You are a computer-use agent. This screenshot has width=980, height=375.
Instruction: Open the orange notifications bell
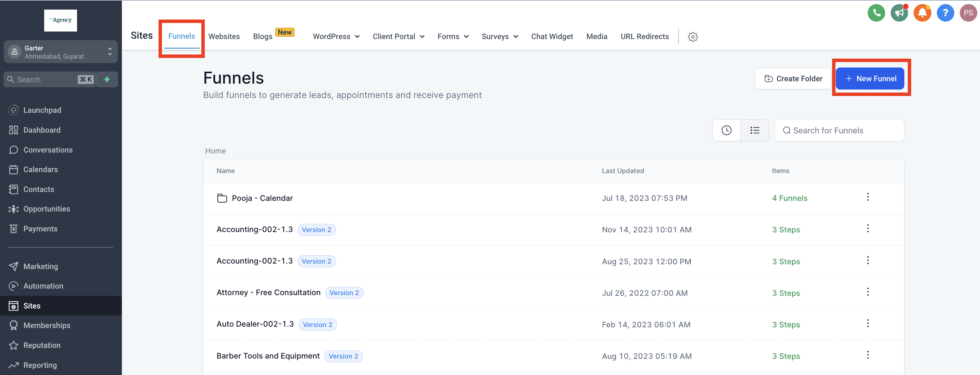(922, 13)
